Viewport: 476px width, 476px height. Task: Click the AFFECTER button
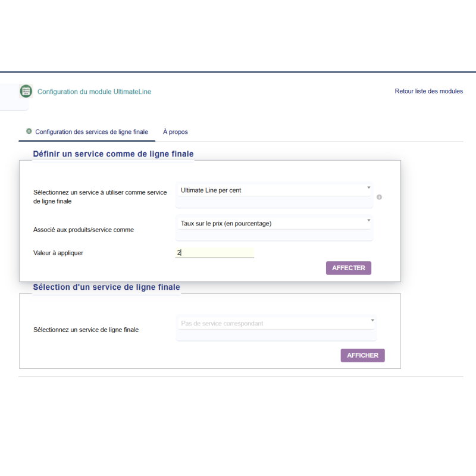pos(349,268)
